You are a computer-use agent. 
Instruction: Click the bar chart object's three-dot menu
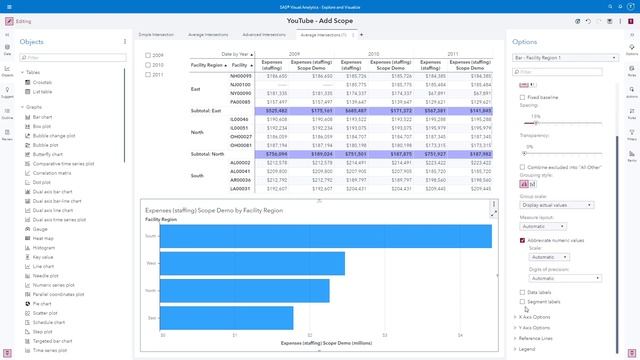493,204
